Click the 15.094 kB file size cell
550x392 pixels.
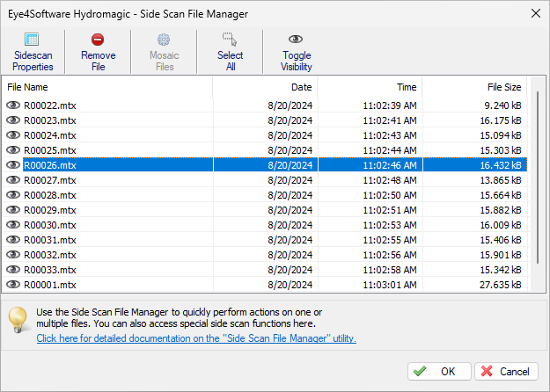501,135
